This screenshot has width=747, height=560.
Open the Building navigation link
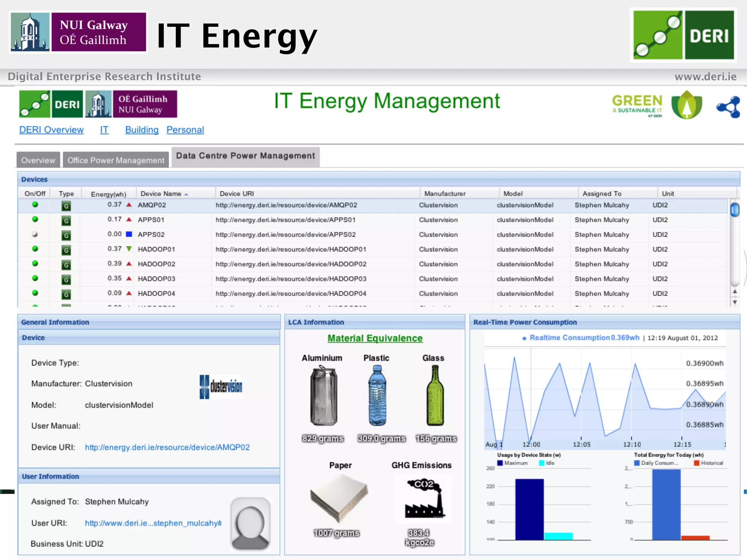point(142,130)
